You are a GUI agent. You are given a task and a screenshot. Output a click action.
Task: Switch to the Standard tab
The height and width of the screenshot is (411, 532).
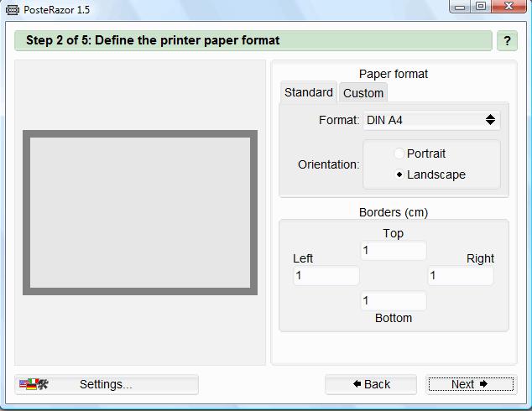309,92
